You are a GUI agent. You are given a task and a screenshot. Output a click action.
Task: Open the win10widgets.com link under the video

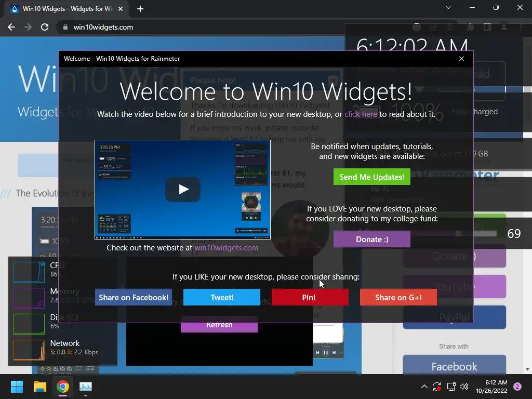coord(227,248)
